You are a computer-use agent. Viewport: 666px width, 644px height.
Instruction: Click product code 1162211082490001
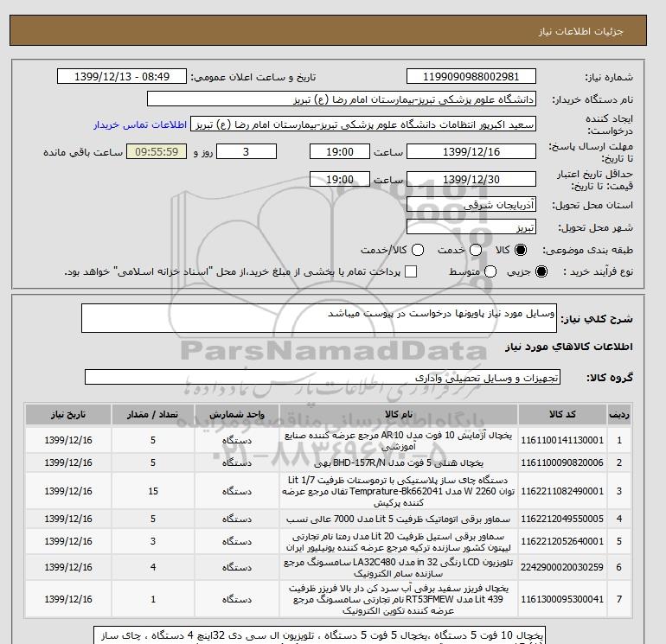[x=562, y=491]
